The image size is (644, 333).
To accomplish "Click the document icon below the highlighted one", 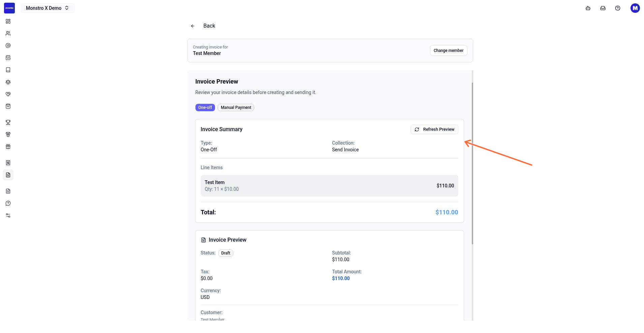I will [8, 191].
